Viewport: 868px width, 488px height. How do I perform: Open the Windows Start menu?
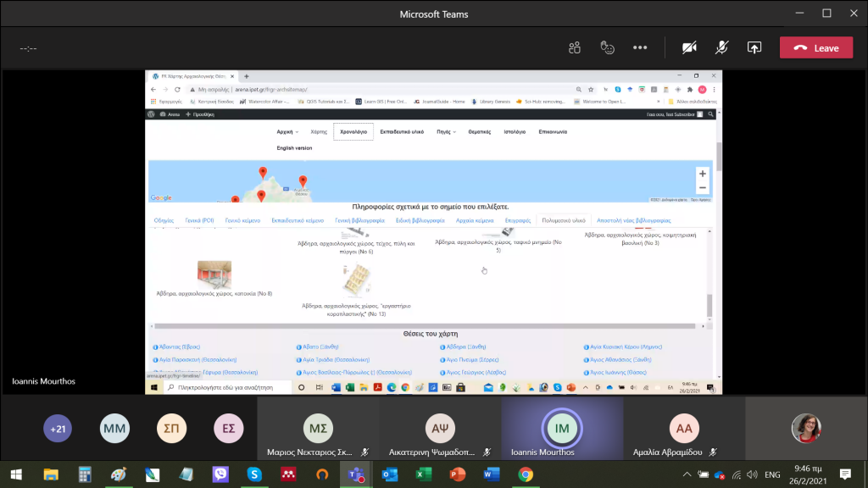click(x=16, y=474)
